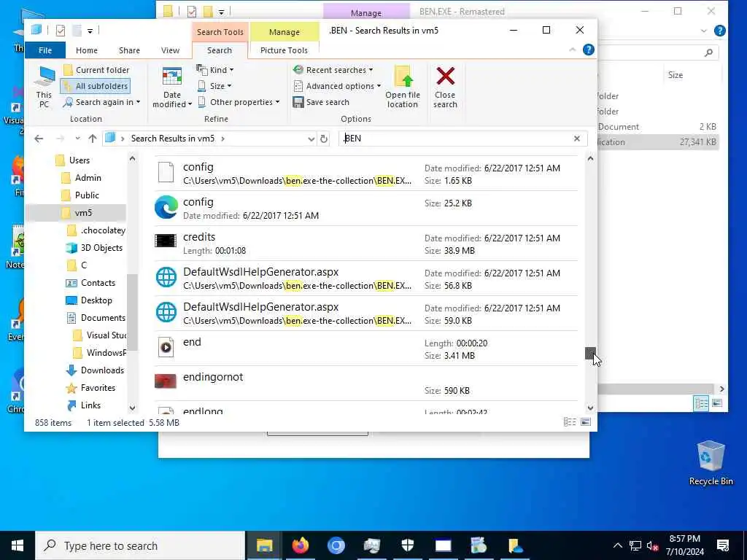
Task: Click the Open file location button
Action: tap(403, 87)
